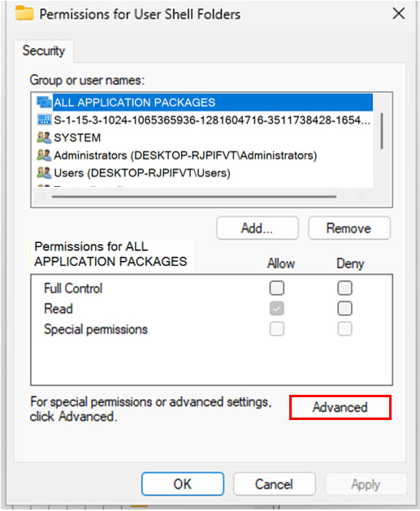Confirm with the OK button
This screenshot has height=511, width=420.
coord(183,484)
